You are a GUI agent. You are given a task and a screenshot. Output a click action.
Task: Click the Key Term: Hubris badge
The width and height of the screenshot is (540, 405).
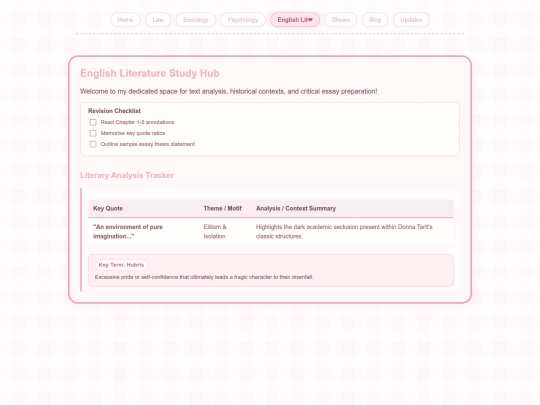pos(121,265)
